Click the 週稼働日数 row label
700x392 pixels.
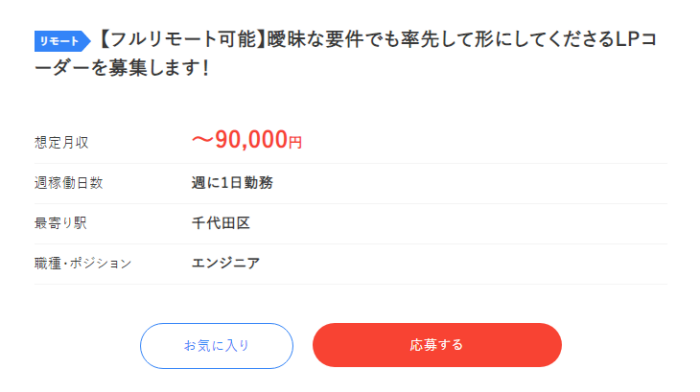pyautogui.click(x=69, y=183)
